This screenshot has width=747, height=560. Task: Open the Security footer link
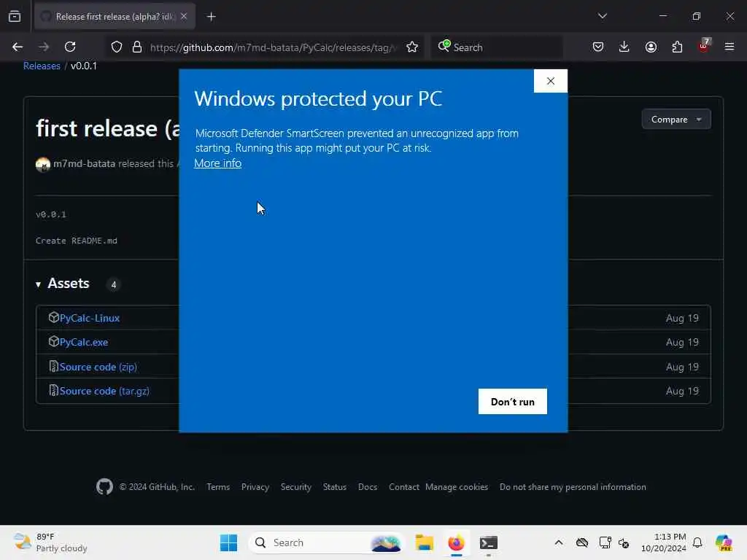[296, 486]
